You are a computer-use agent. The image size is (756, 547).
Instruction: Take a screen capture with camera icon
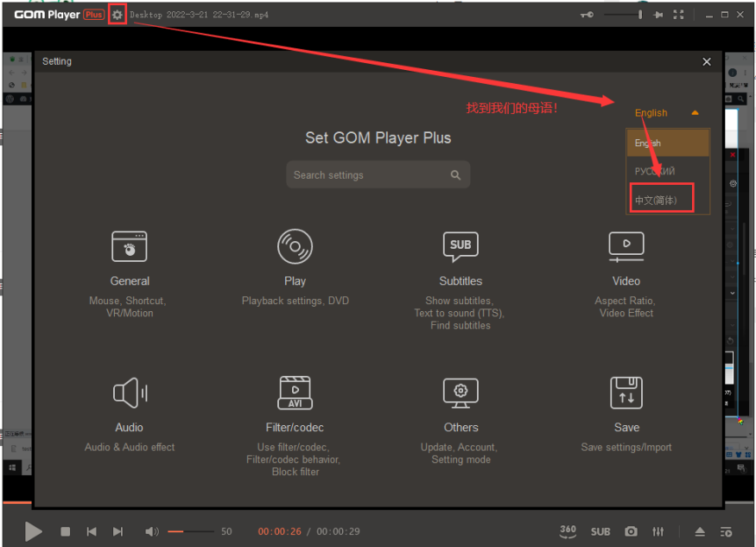tap(631, 531)
